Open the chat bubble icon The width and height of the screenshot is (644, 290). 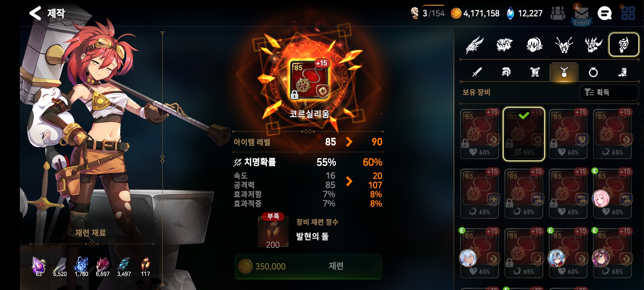point(605,13)
